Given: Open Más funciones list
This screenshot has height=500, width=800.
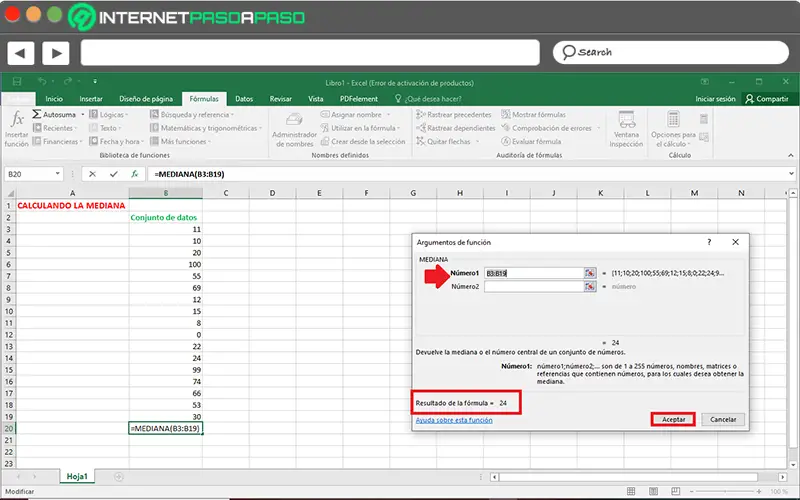Looking at the screenshot, I should tap(180, 141).
